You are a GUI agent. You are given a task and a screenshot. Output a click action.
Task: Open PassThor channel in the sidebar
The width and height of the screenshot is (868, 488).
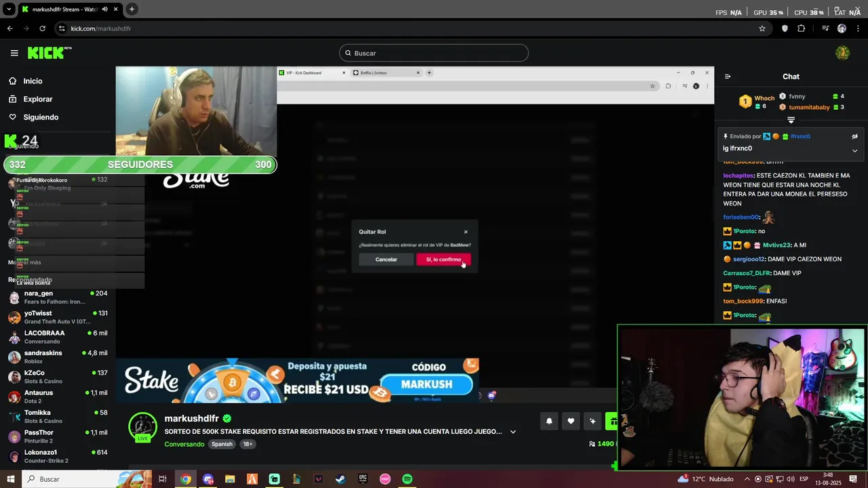[58, 436]
